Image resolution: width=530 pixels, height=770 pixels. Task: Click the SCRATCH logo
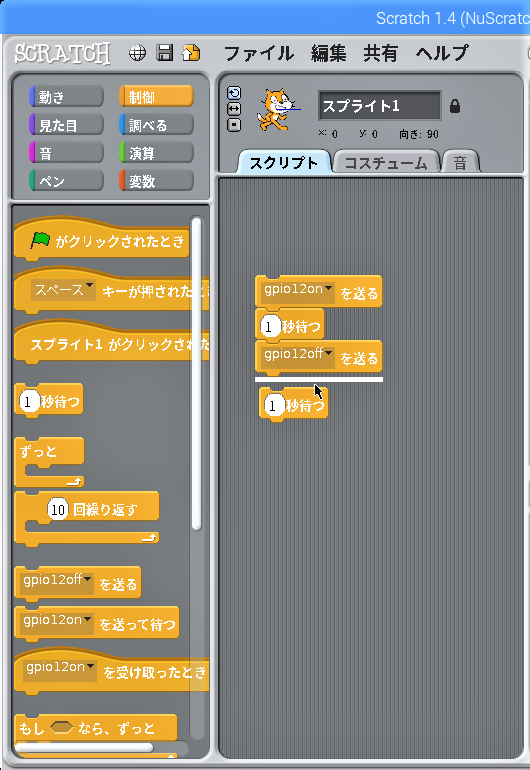(x=62, y=53)
